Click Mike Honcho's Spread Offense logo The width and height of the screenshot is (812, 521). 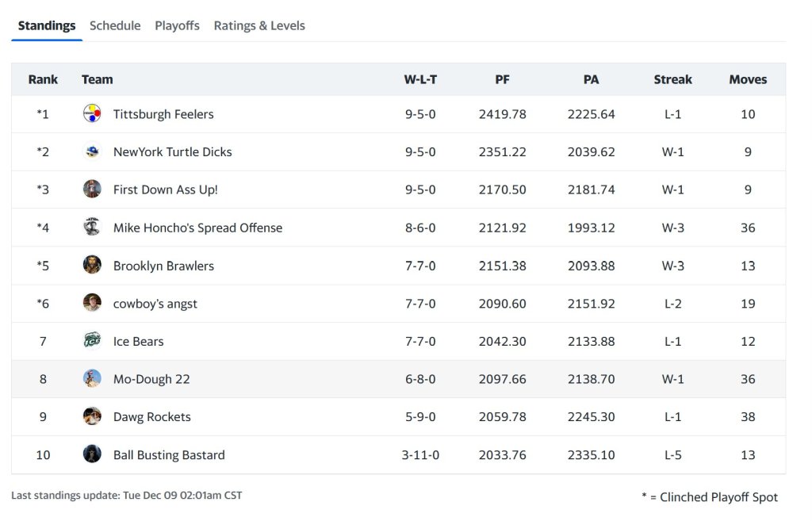92,227
